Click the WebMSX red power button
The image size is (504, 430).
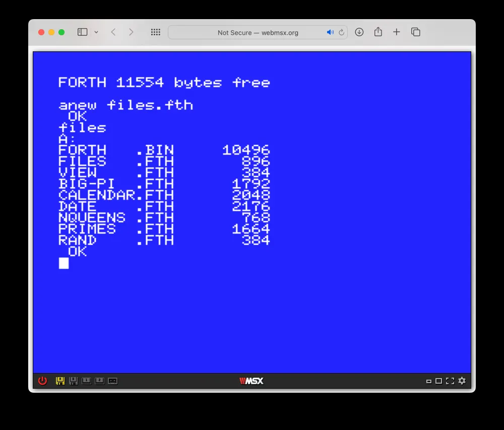[42, 381]
